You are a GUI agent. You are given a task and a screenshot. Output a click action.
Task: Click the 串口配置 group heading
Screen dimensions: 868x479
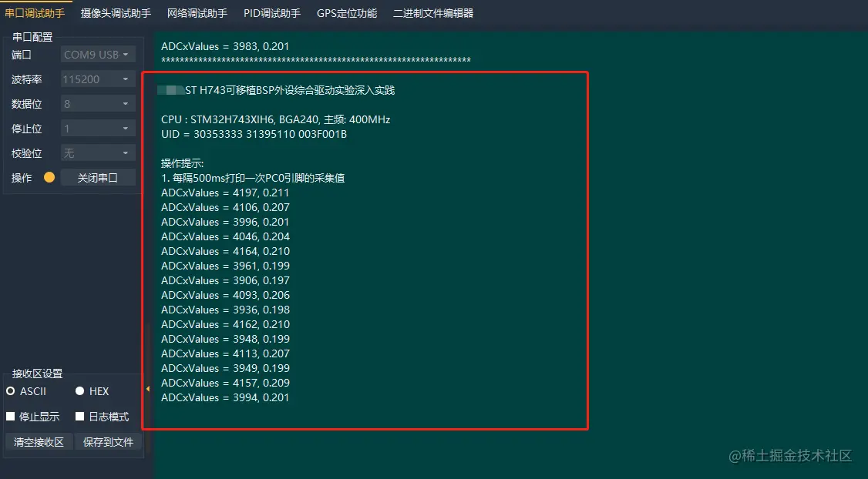pos(32,37)
